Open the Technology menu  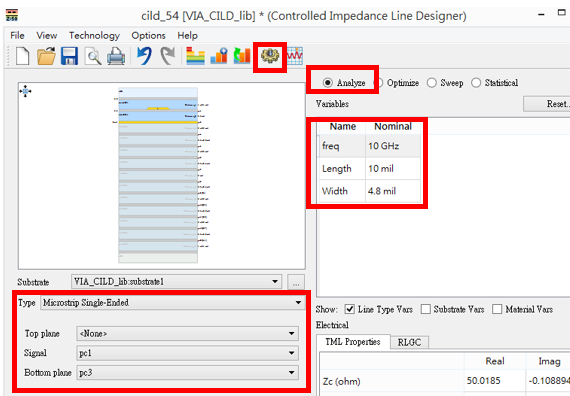pyautogui.click(x=94, y=36)
